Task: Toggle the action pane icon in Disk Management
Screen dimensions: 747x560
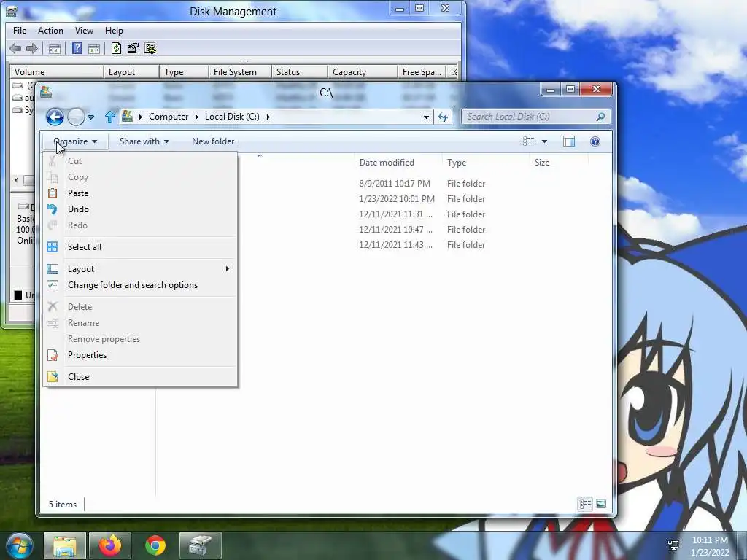Action: tap(94, 49)
